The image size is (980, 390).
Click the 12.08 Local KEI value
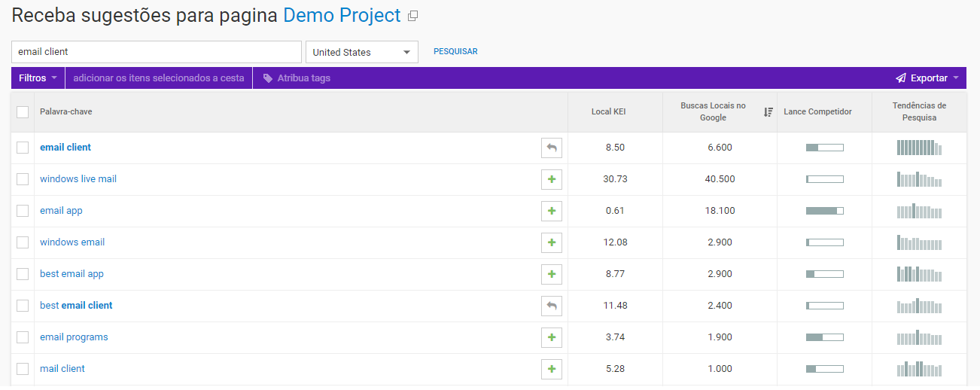pyautogui.click(x=616, y=242)
